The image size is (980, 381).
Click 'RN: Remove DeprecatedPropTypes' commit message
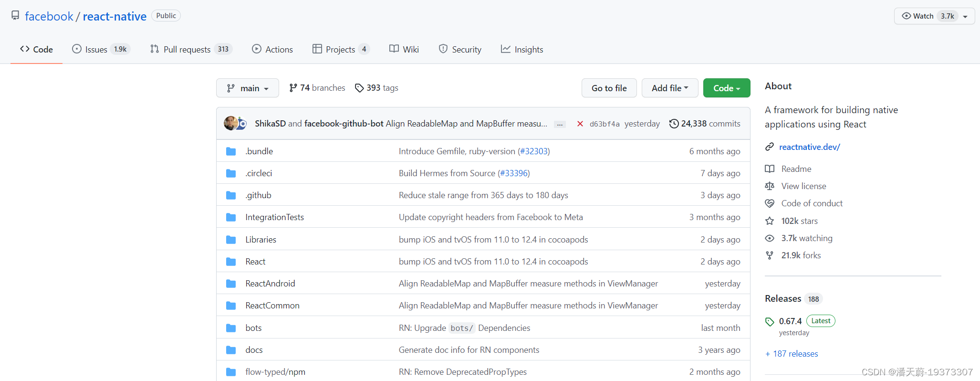tap(463, 372)
